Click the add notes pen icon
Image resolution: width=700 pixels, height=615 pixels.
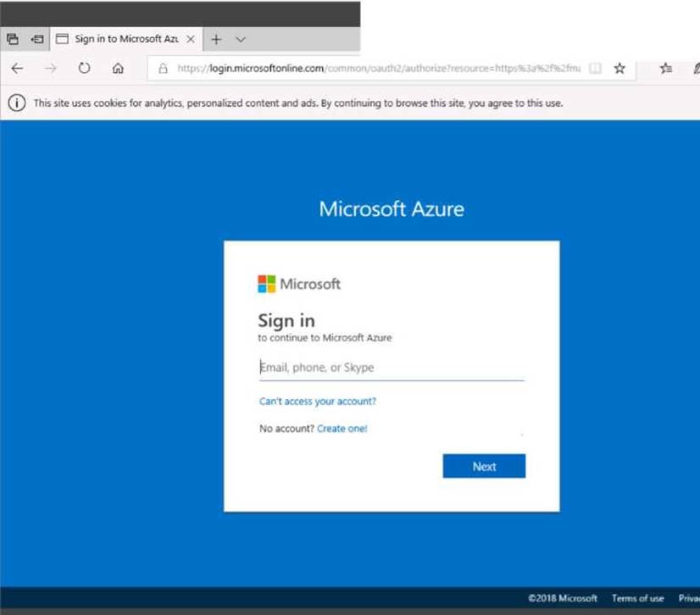pos(696,69)
